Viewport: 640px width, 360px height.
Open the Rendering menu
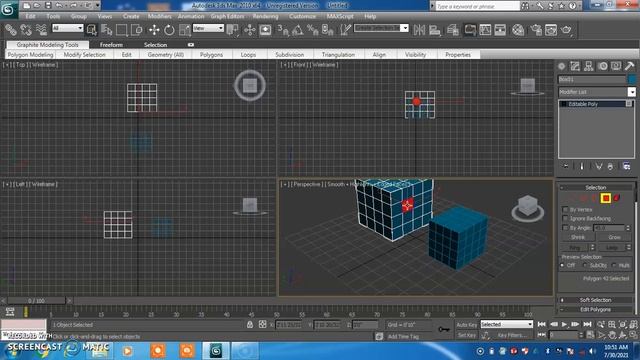tap(265, 16)
